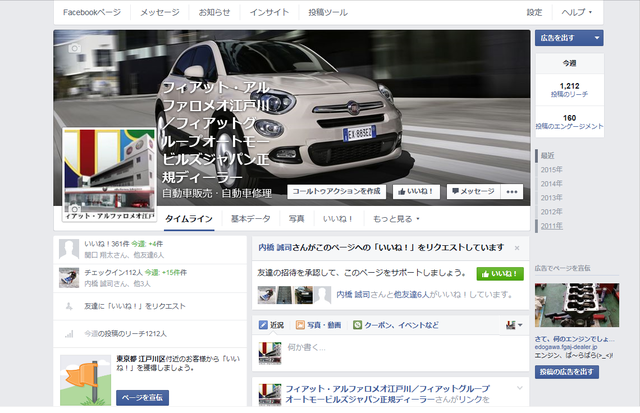This screenshot has width=640, height=413.
Task: Click the 写真・動画 photo icon
Action: [x=300, y=325]
